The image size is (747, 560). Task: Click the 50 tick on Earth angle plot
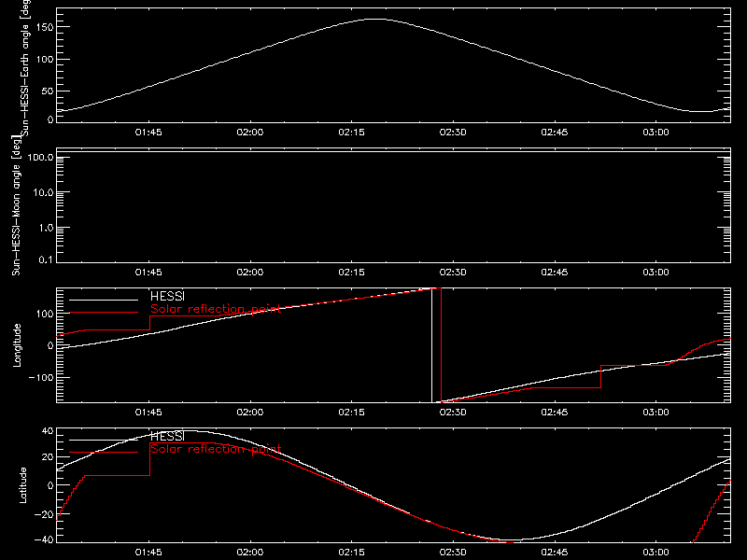(48, 91)
